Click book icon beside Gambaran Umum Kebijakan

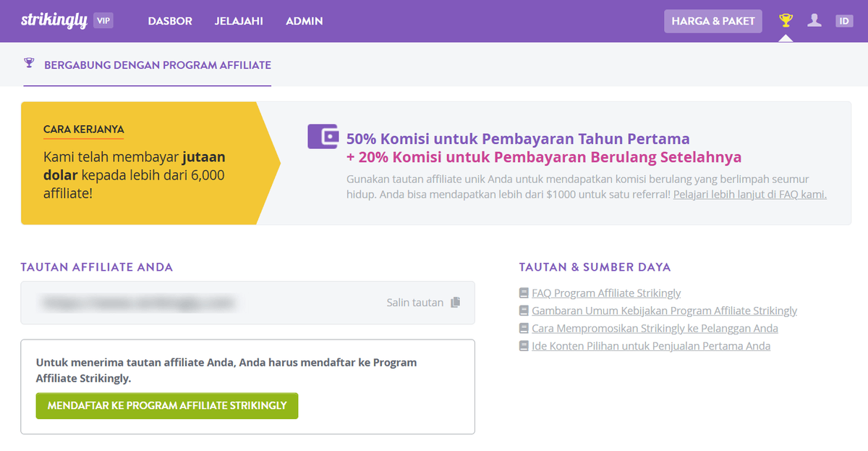click(524, 311)
